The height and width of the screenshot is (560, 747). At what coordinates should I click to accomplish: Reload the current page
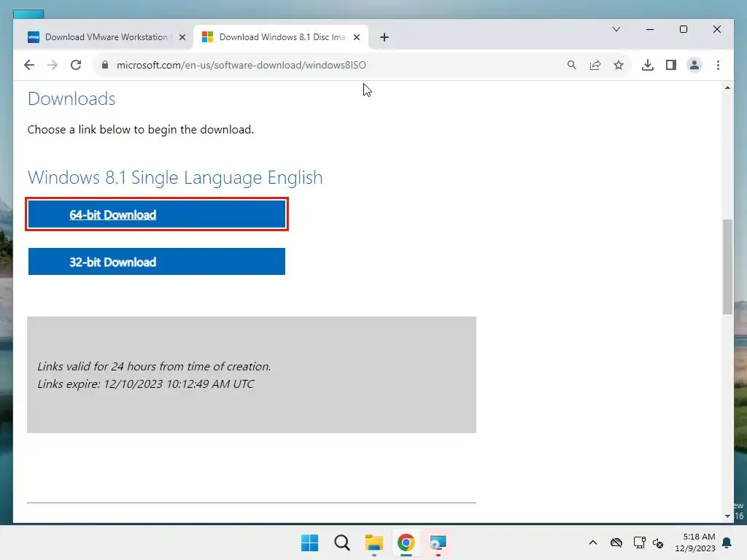pyautogui.click(x=76, y=65)
